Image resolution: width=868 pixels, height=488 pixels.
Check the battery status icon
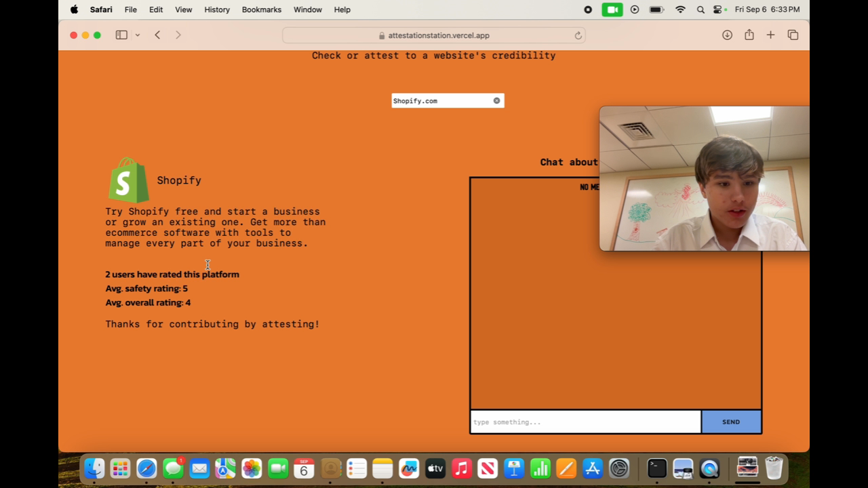click(x=656, y=9)
